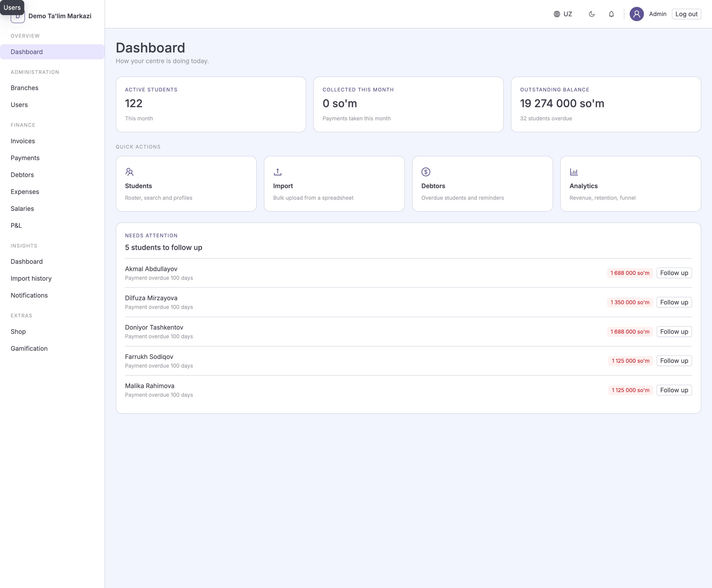The height and width of the screenshot is (588, 712).
Task: Click the 1 350 000 so'm badge
Action: [x=630, y=302]
